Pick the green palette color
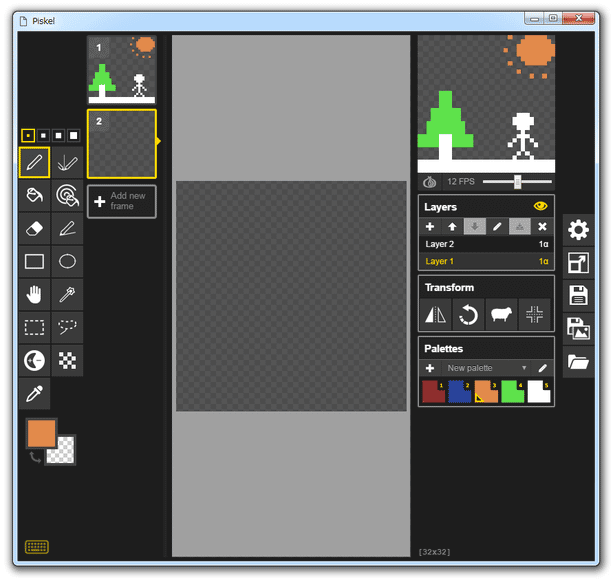Viewport: 613px width, 580px height. [x=513, y=392]
